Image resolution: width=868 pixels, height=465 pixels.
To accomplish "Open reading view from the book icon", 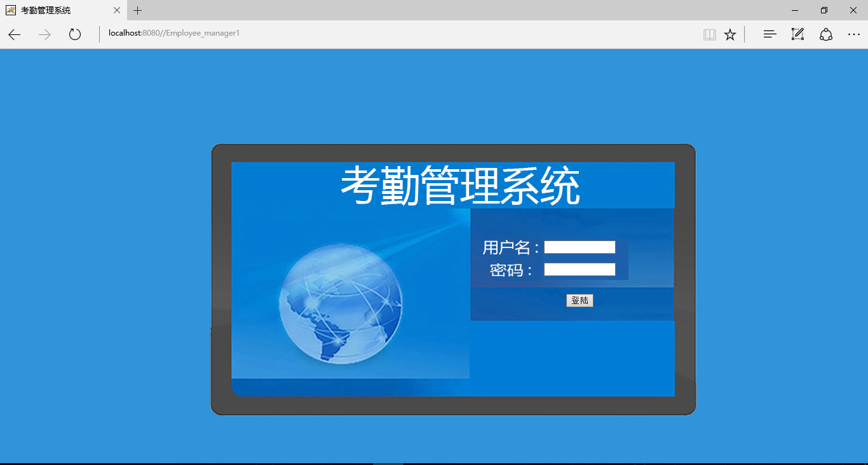I will (710, 34).
